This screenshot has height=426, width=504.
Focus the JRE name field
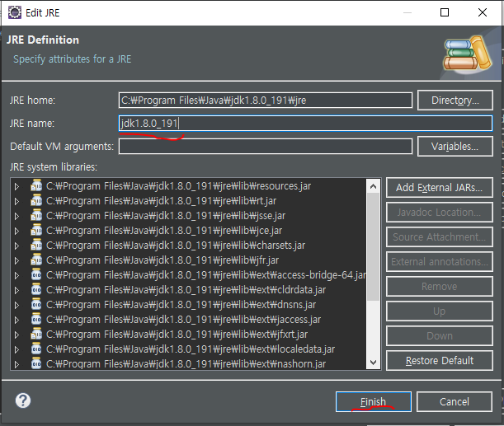305,124
